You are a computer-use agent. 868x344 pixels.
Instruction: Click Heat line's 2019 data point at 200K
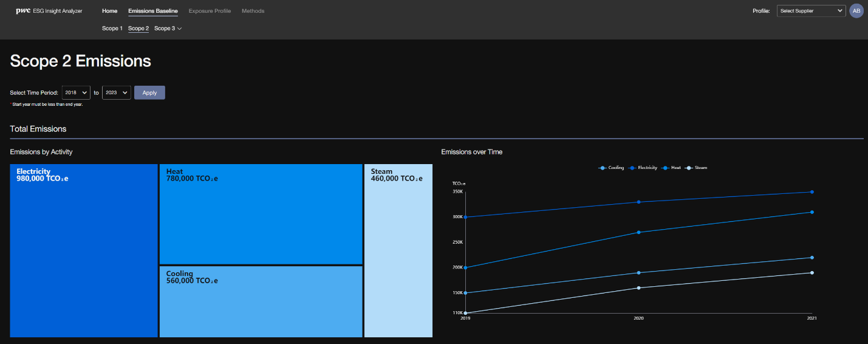(x=465, y=267)
